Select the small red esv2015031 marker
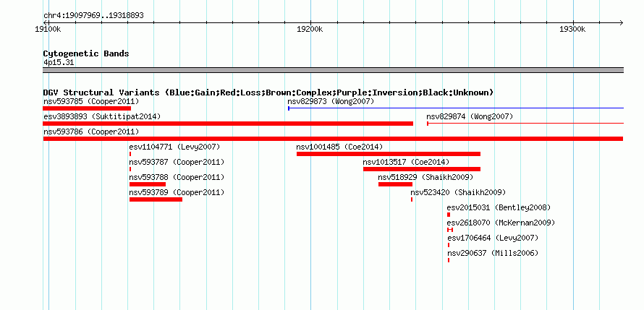The image size is (644, 310). [449, 215]
